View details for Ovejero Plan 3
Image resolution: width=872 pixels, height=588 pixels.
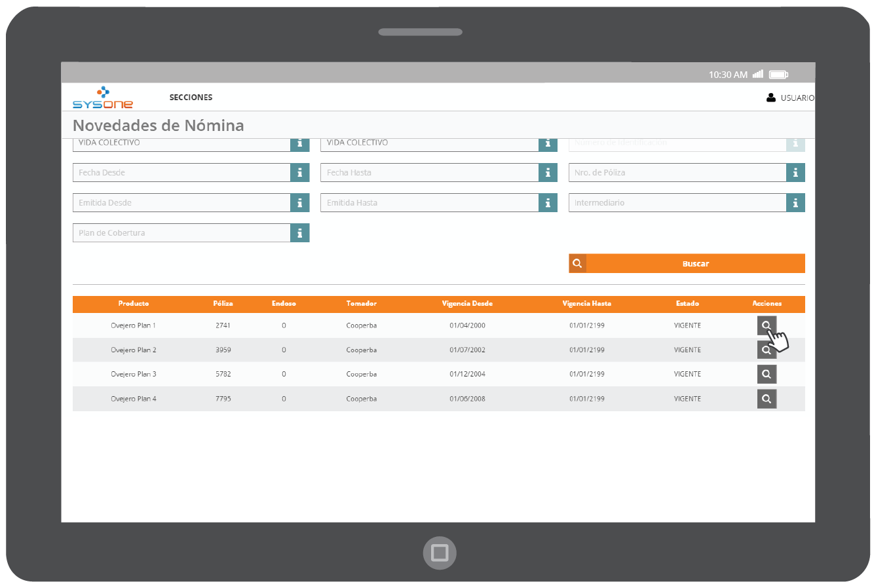click(767, 375)
